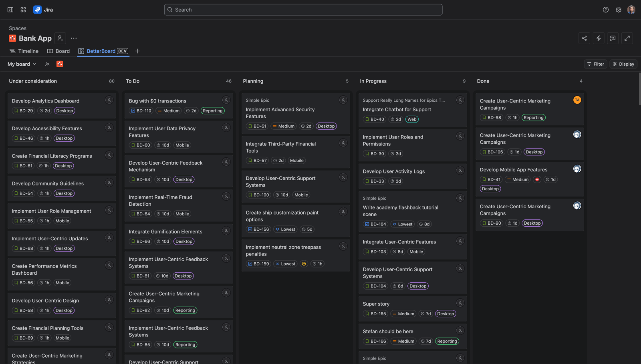The image size is (641, 364).
Task: Click assignee icon on Bug with $0 transactions card
Action: coord(226,100)
